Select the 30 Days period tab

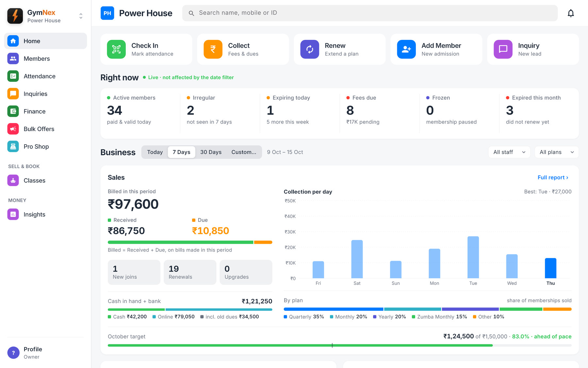(x=211, y=152)
